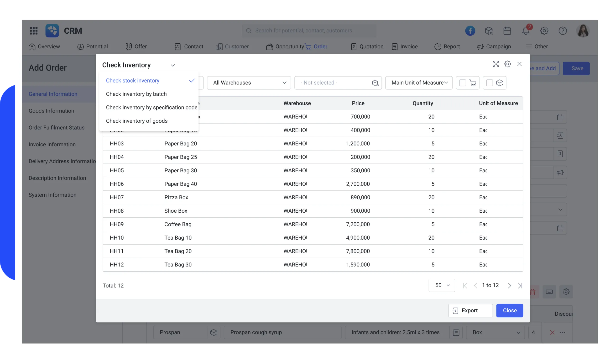The height and width of the screenshot is (364, 605).
Task: Select Check inventory by batch option
Action: pos(136,94)
